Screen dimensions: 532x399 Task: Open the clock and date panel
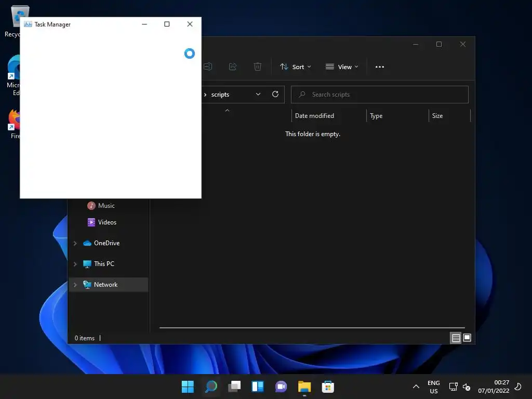tap(494, 387)
